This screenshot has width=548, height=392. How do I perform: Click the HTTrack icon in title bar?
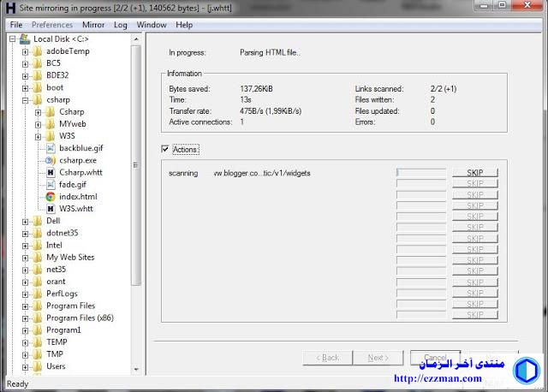pyautogui.click(x=9, y=8)
